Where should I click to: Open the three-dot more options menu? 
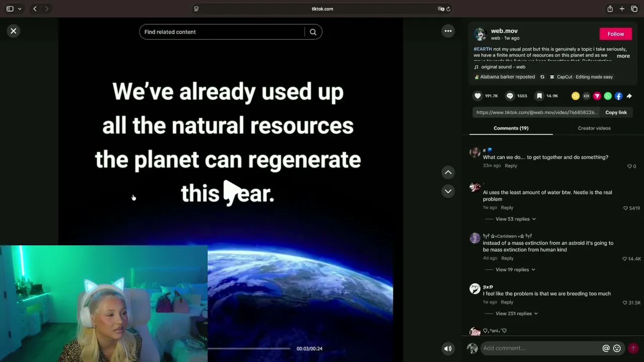pyautogui.click(x=448, y=31)
